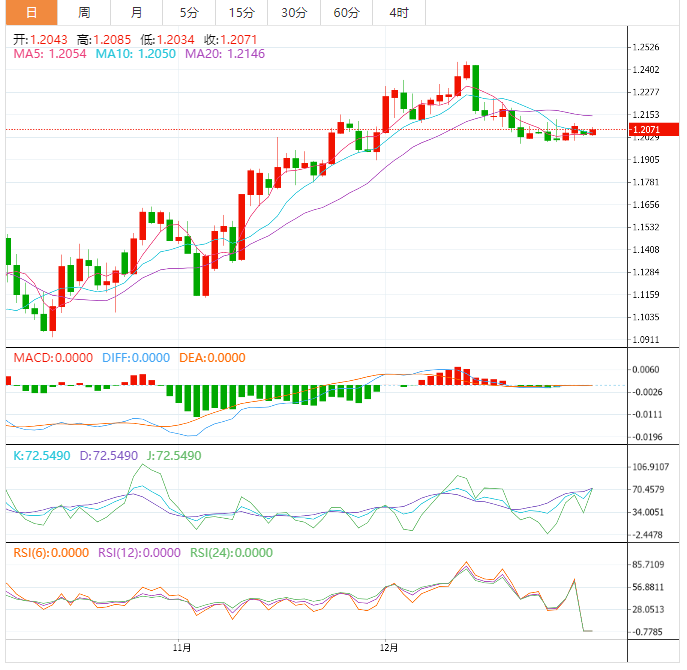Viewport: 687px width, 670px height.
Task: Choose the 60分 interval tab
Action: 346,13
